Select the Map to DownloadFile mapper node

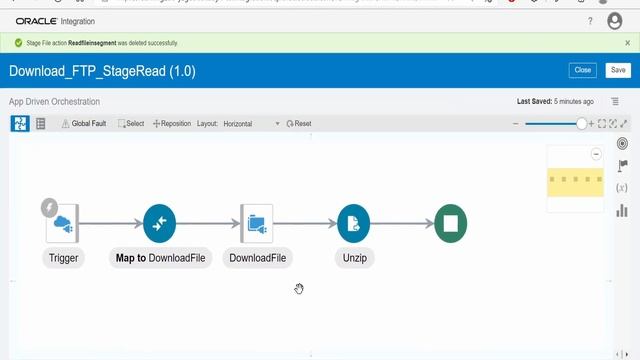(x=160, y=223)
